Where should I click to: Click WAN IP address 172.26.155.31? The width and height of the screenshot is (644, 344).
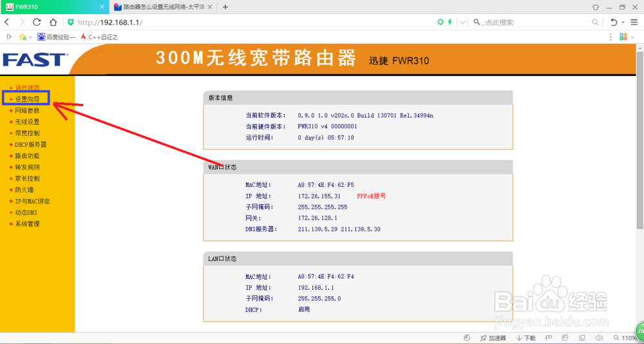pyautogui.click(x=319, y=196)
